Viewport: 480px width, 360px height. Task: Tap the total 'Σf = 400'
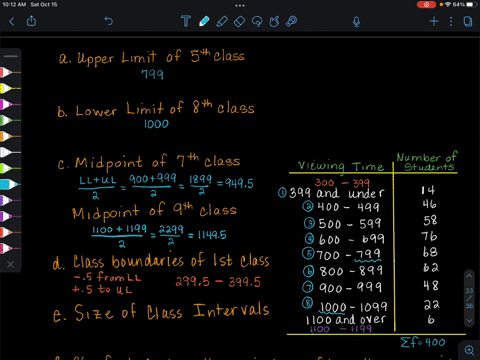click(x=423, y=342)
